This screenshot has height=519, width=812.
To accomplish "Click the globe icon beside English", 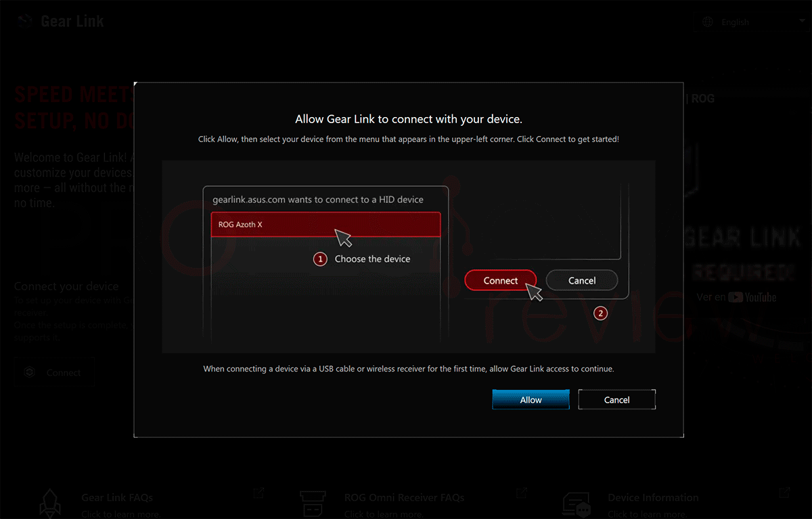I will coord(708,22).
